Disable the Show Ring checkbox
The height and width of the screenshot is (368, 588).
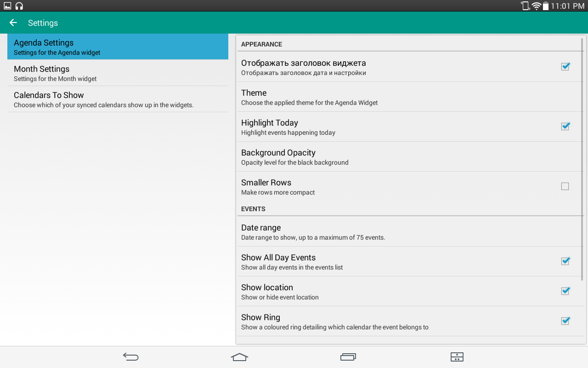tap(565, 321)
